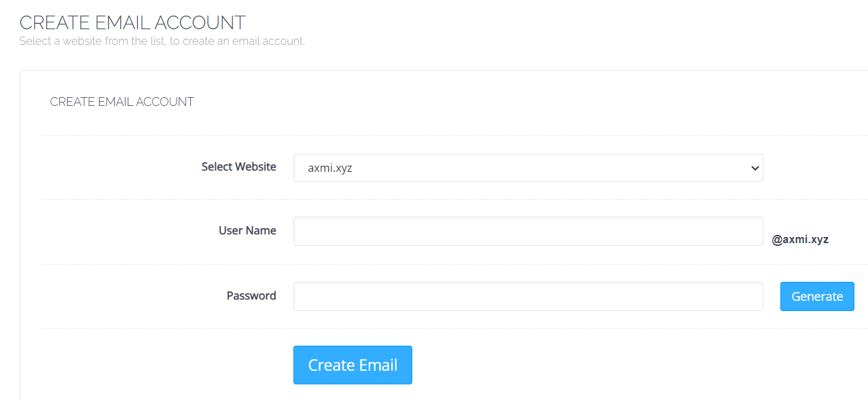Click the @axmi.xyz domain suffix text
The height and width of the screenshot is (400, 868).
[x=800, y=239]
